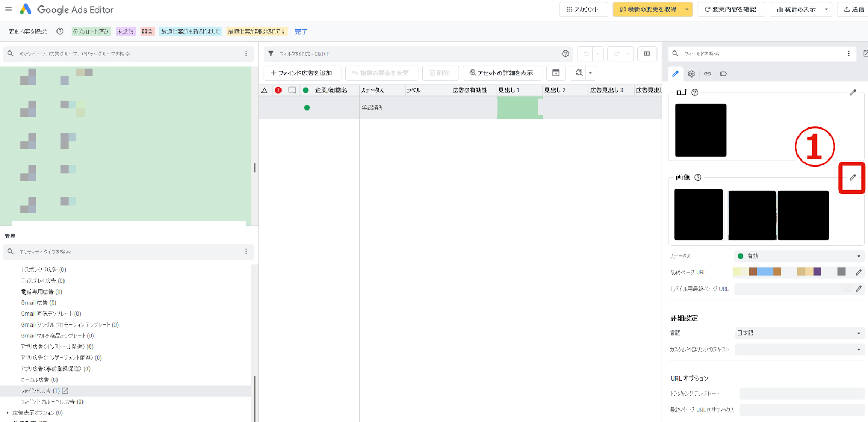Click the ロゴ section edit pencil
This screenshot has height=422, width=868.
[x=852, y=93]
